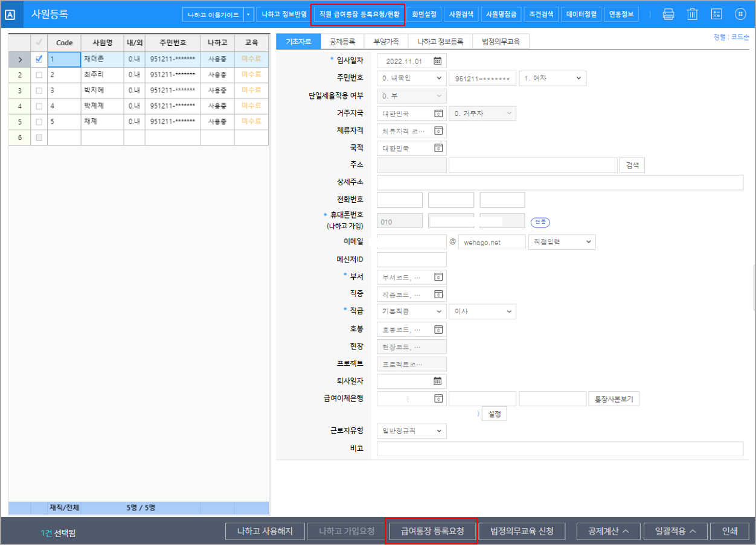Click the 데이터정렬 button
This screenshot has height=545, width=756.
pyautogui.click(x=581, y=14)
